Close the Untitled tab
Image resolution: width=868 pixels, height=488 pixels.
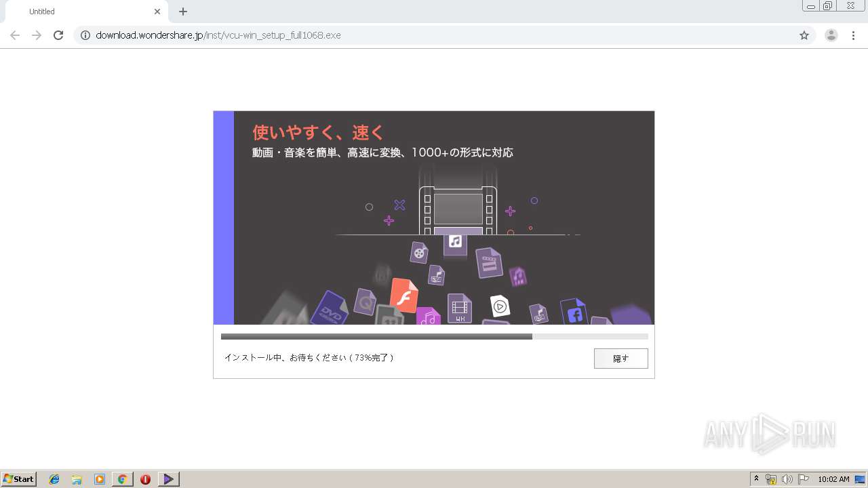[157, 12]
